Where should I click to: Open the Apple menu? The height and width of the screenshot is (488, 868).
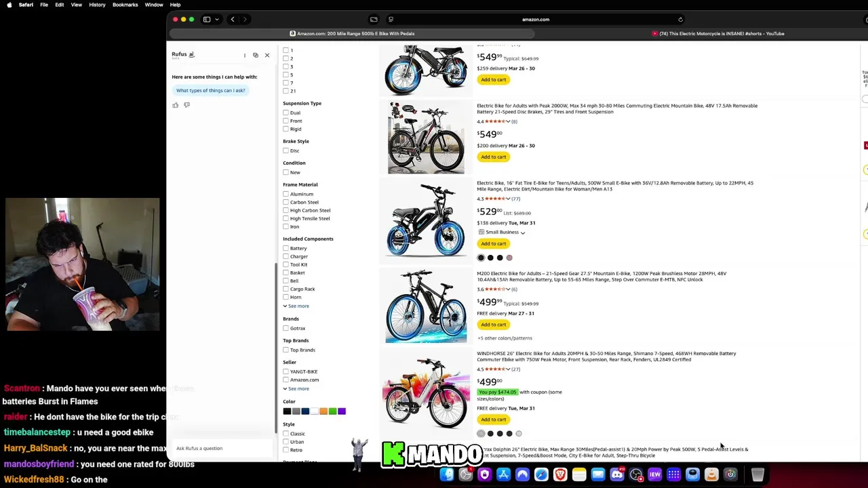9,5
